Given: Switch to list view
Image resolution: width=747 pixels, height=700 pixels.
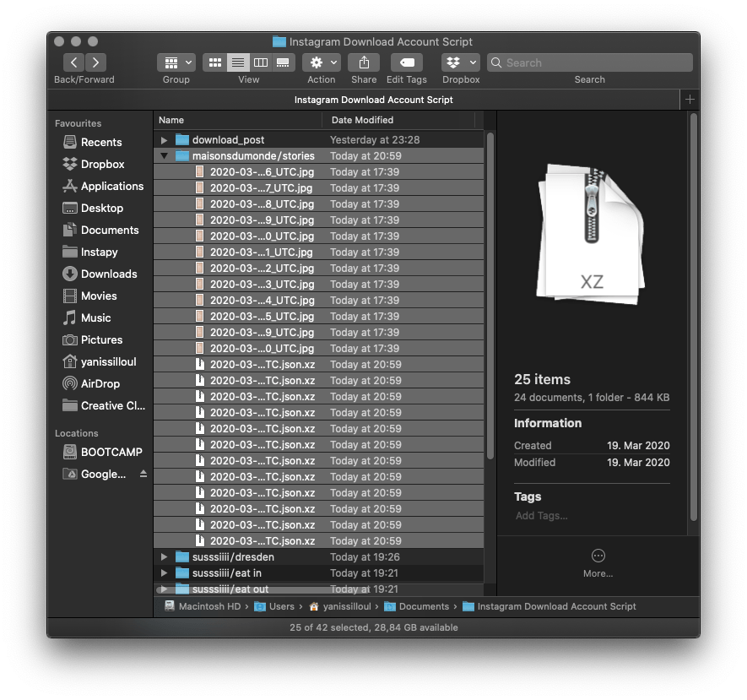Looking at the screenshot, I should tap(238, 62).
